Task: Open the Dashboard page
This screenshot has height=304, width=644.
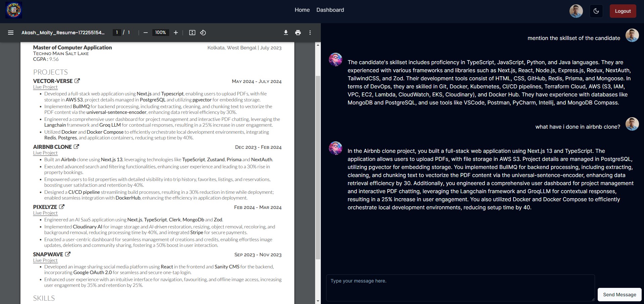Action: (x=330, y=10)
